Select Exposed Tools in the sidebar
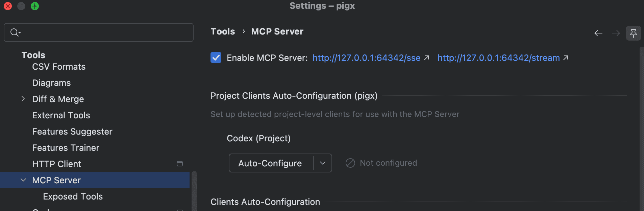644x211 pixels. tap(73, 196)
